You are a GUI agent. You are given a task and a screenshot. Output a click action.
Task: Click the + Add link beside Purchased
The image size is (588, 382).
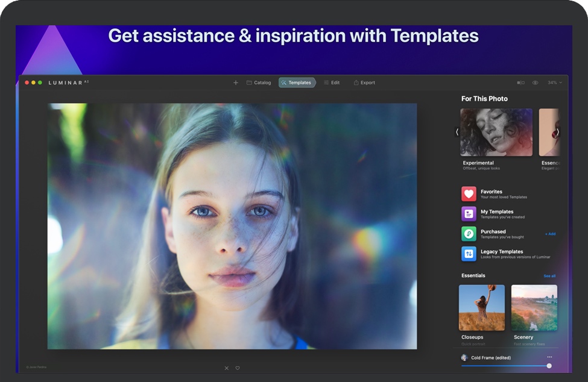point(550,234)
